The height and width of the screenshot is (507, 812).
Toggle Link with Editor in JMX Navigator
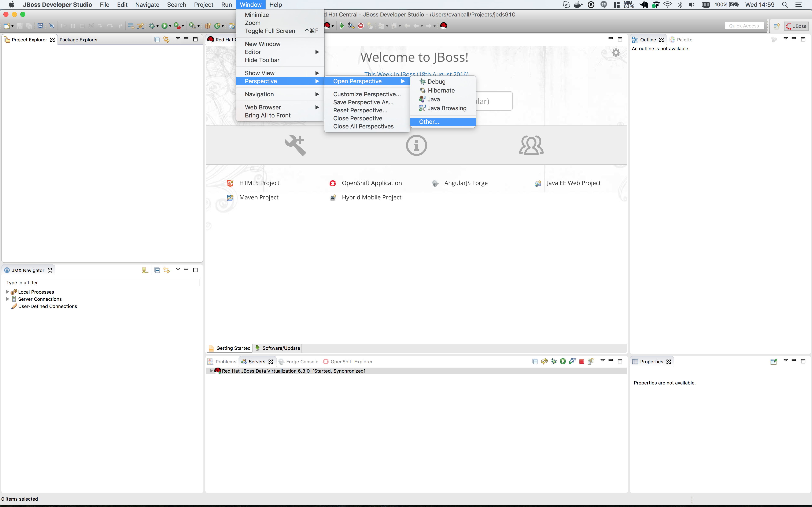coord(166,270)
